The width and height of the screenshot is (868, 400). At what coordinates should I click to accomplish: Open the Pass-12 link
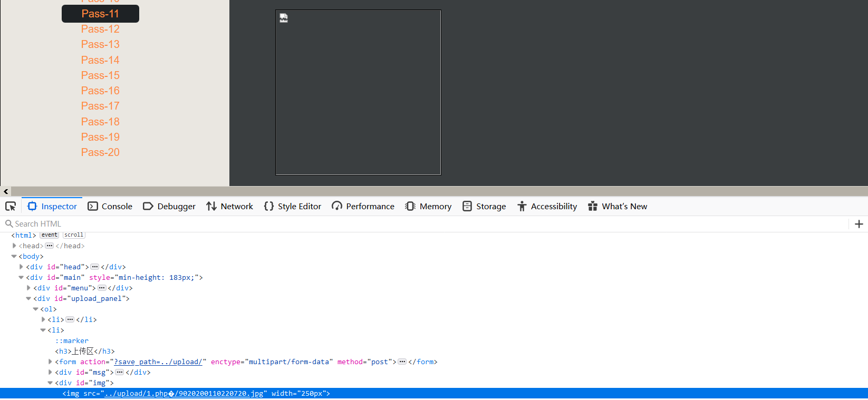(x=100, y=29)
